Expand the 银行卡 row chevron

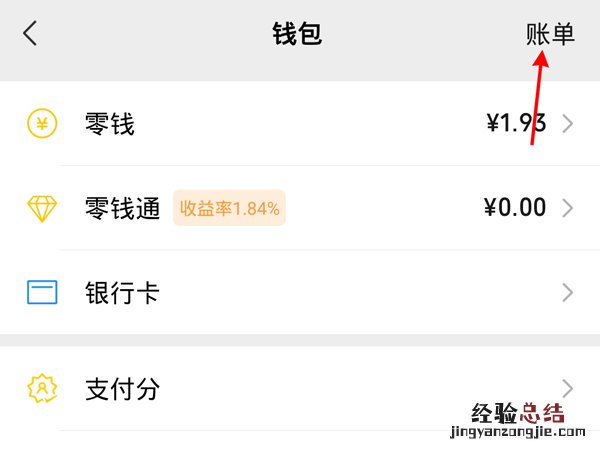[x=568, y=293]
